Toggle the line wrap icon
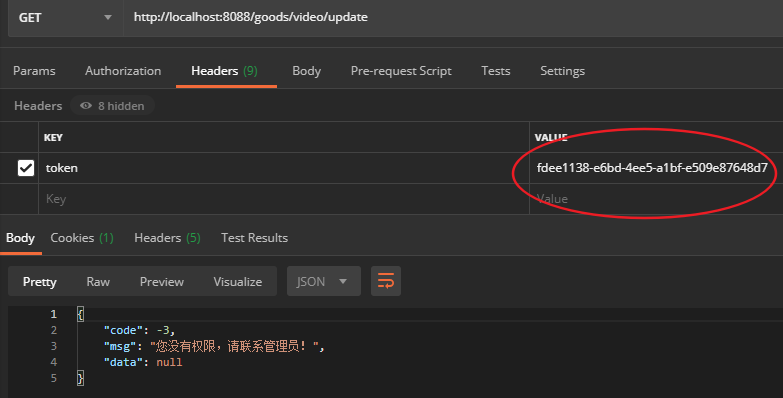This screenshot has height=398, width=783. point(386,281)
